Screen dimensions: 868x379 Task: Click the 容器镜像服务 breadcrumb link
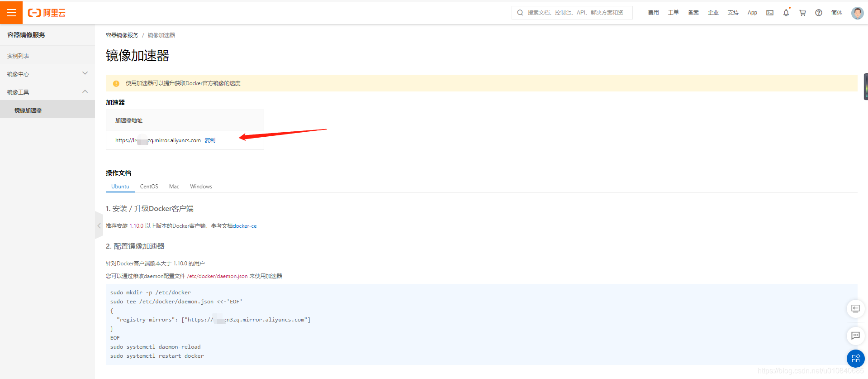click(x=122, y=35)
